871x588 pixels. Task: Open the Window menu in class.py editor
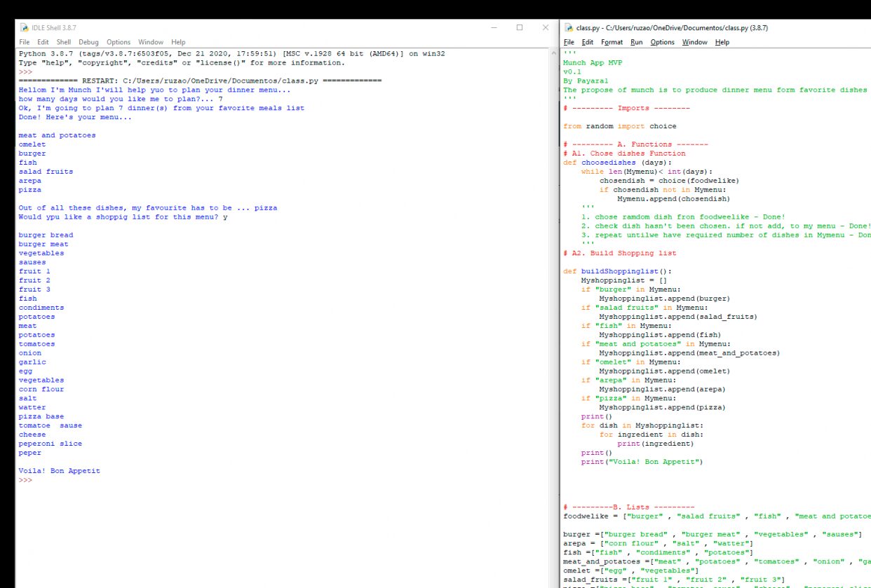click(x=694, y=42)
